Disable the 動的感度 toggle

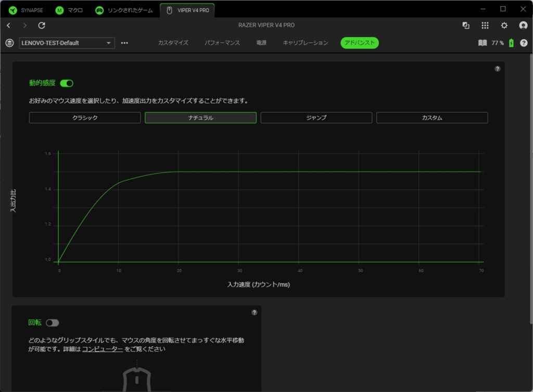click(x=67, y=83)
